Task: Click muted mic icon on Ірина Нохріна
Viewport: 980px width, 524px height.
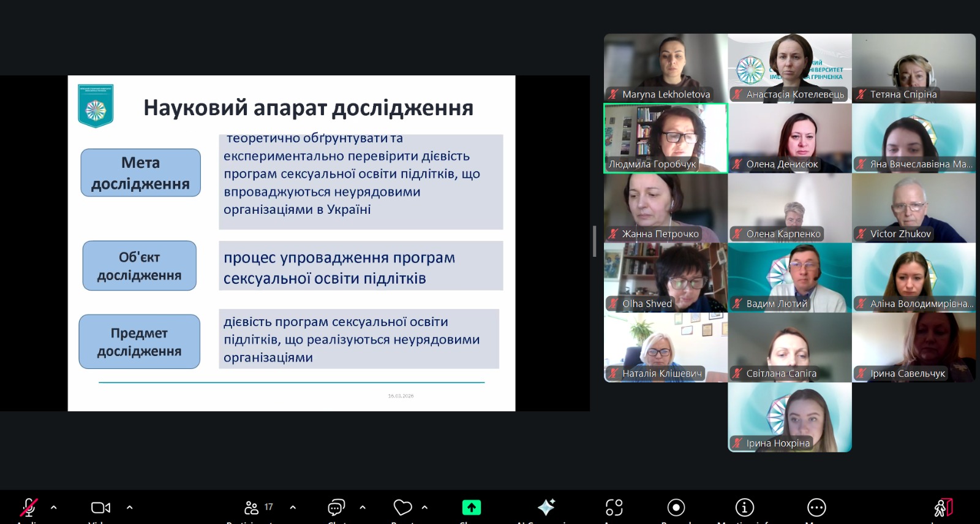Action: pos(737,444)
